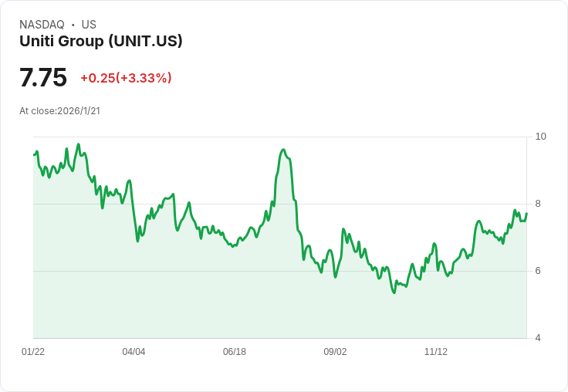
Task: Click the US market label
Action: pos(89,25)
